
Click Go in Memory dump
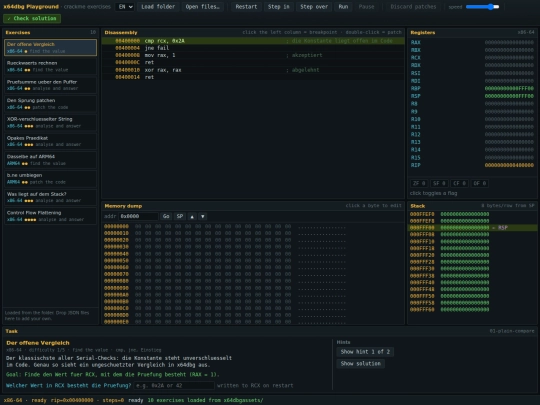click(x=166, y=216)
